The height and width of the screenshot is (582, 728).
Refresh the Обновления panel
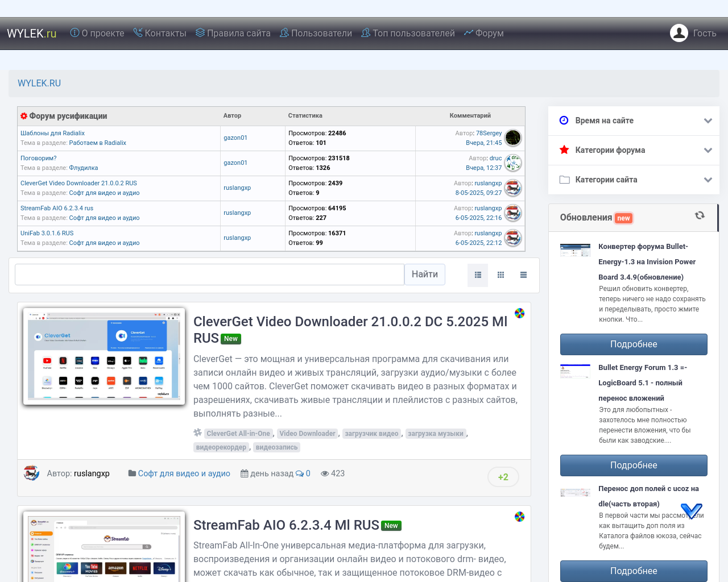click(700, 215)
